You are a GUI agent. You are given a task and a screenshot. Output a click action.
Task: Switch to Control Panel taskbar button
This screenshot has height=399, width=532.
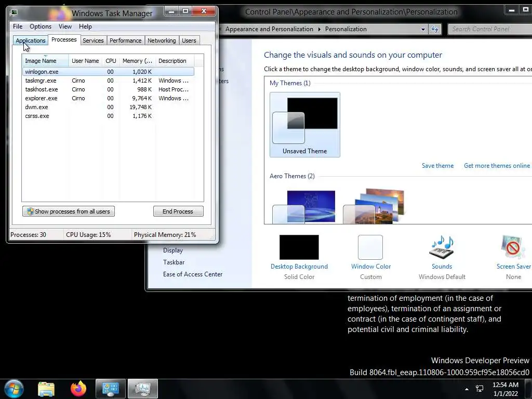(111, 389)
